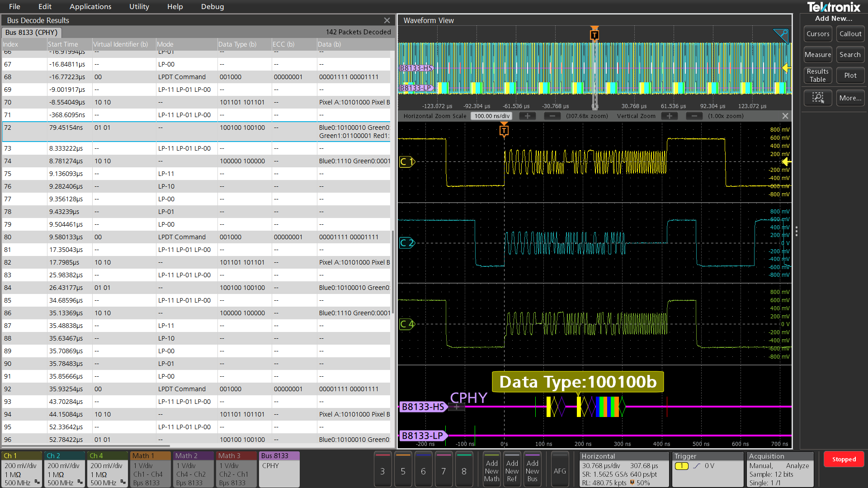Select the Bus 8133 (CPHY) tab
The height and width of the screenshot is (488, 868).
tap(31, 32)
